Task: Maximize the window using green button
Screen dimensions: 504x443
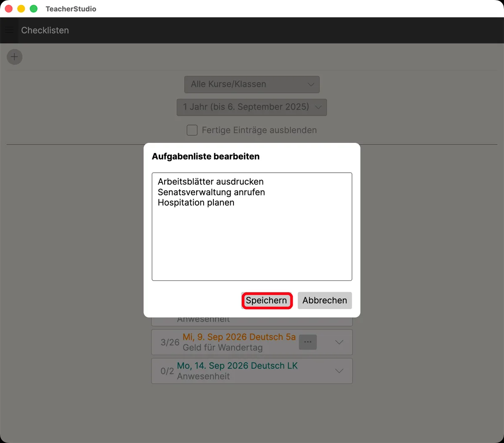Action: coord(34,9)
